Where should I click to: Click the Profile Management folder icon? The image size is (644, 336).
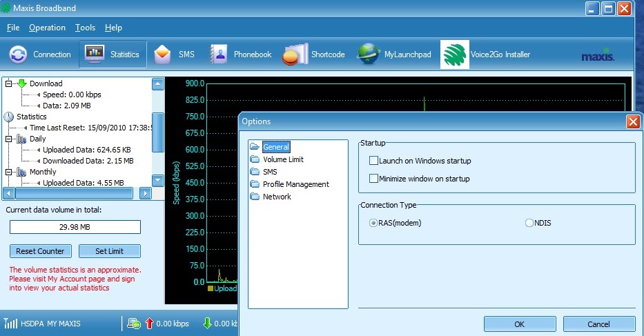pyautogui.click(x=255, y=184)
